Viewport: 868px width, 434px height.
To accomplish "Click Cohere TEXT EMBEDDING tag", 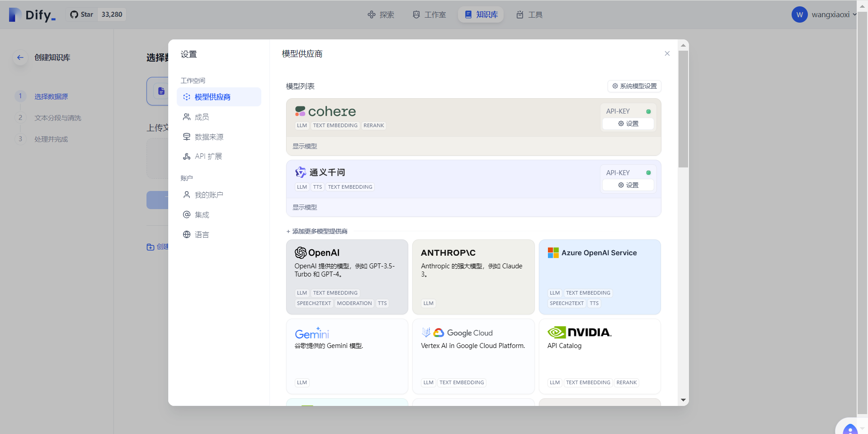I will click(335, 125).
